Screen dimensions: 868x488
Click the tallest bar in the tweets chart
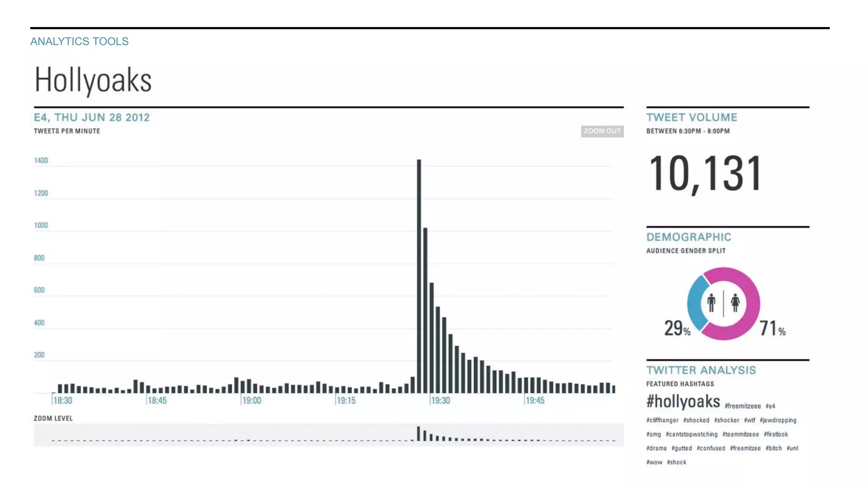pyautogui.click(x=419, y=276)
